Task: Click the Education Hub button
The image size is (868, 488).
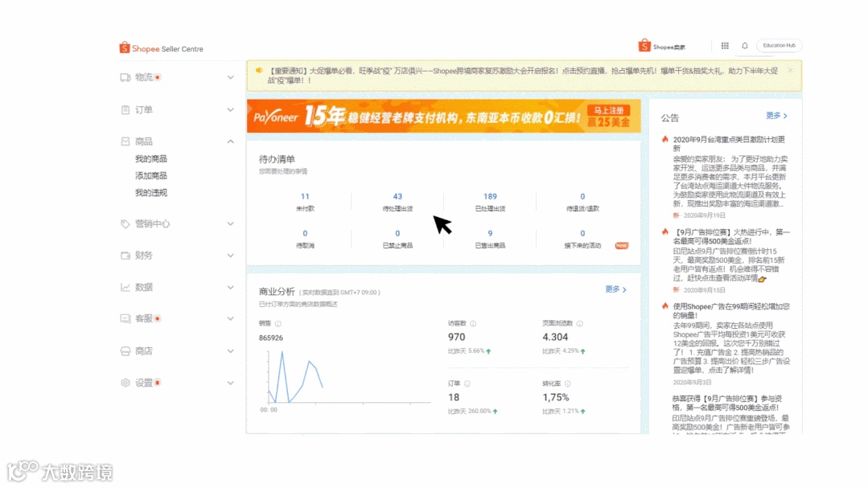Action: 779,45
